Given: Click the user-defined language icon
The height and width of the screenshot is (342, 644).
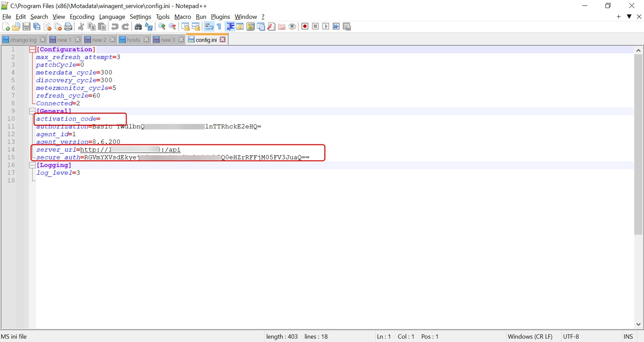Looking at the screenshot, I should pyautogui.click(x=240, y=27).
